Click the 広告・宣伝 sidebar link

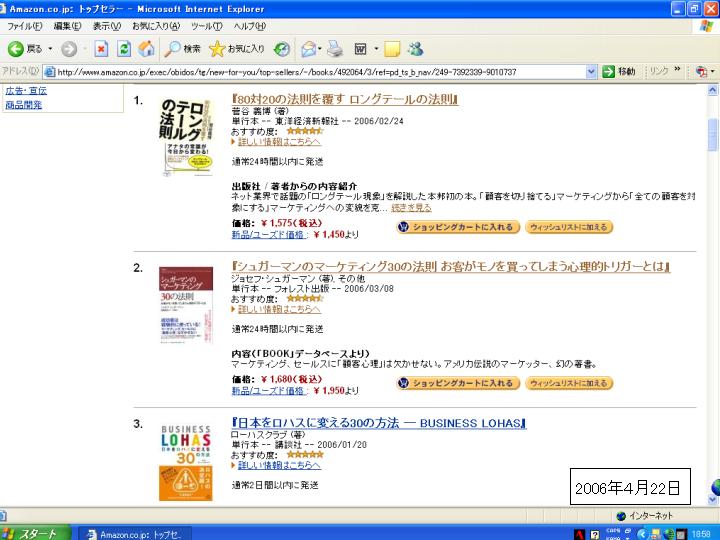point(26,90)
